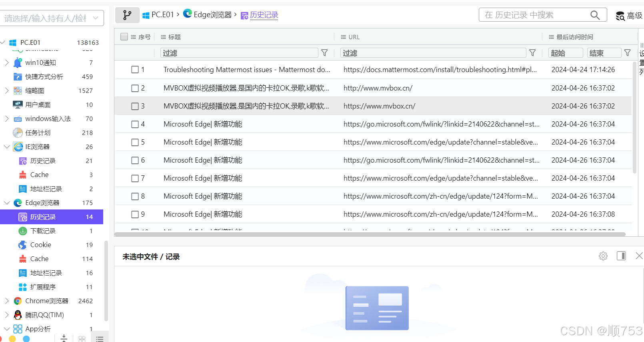Expand the 腾讯QQ(TIM) node

point(7,315)
